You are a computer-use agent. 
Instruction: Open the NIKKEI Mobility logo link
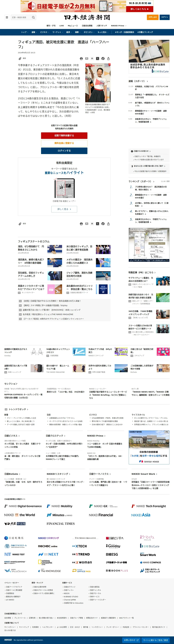tap(59, 506)
